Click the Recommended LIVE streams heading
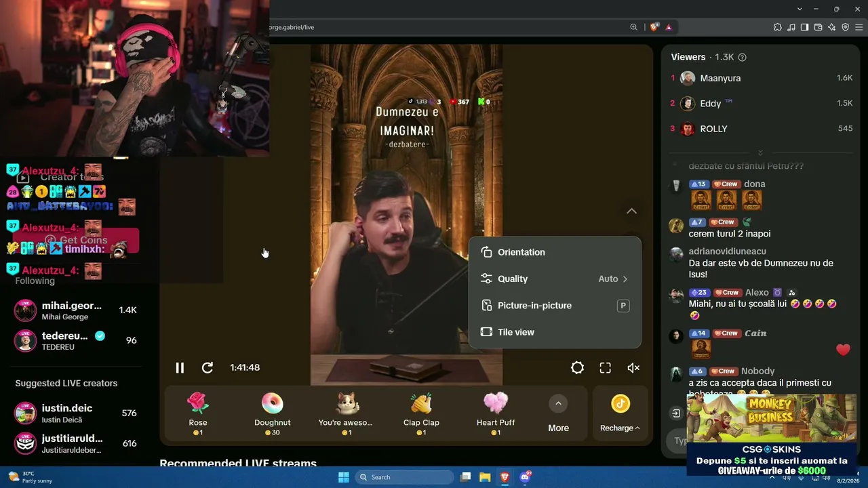Viewport: 868px width, 488px height. point(238,464)
